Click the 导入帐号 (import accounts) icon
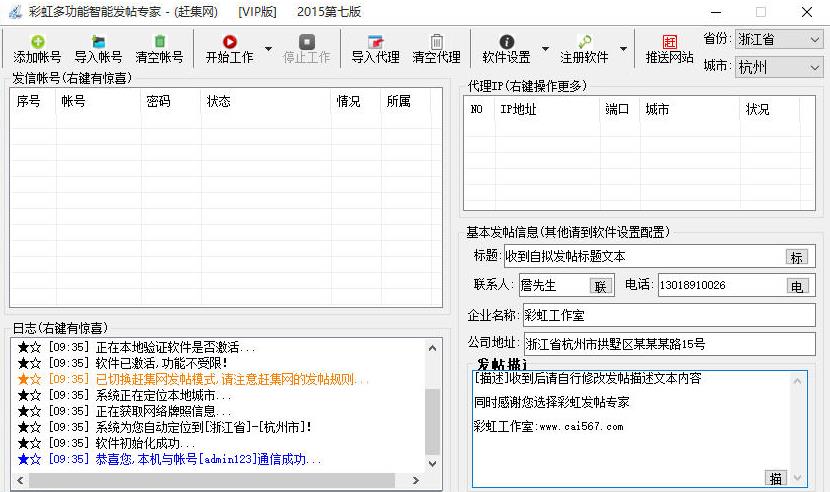 pyautogui.click(x=98, y=42)
